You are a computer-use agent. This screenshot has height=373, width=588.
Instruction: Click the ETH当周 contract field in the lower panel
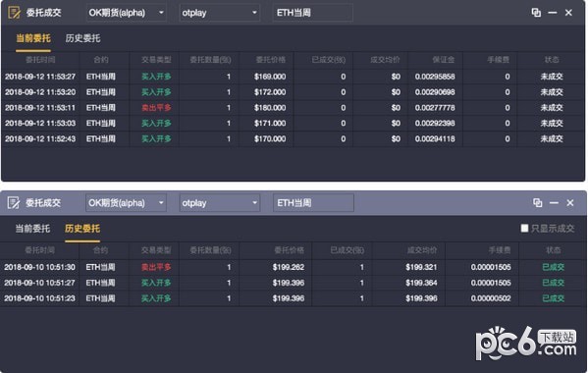(x=313, y=203)
